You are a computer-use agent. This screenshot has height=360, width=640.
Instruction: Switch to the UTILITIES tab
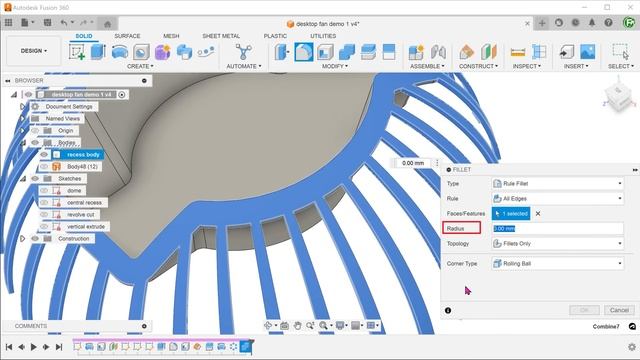(323, 36)
